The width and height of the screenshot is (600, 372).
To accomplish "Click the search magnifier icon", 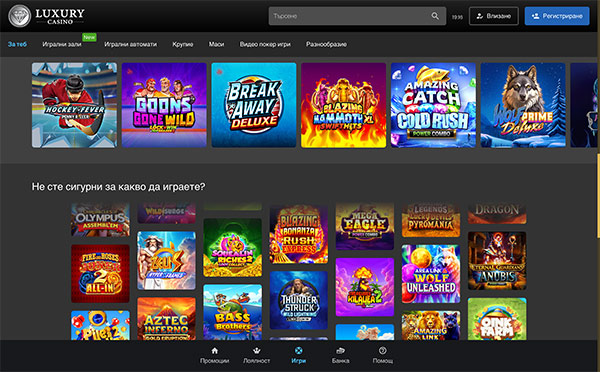I will point(435,16).
